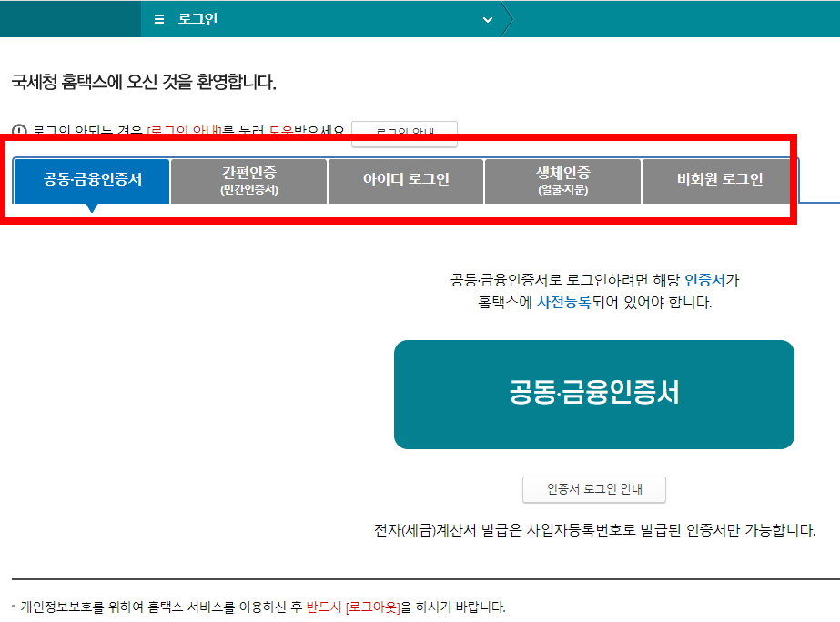
Task: Click the large 공동·금융인증서 login button
Action: (x=594, y=395)
